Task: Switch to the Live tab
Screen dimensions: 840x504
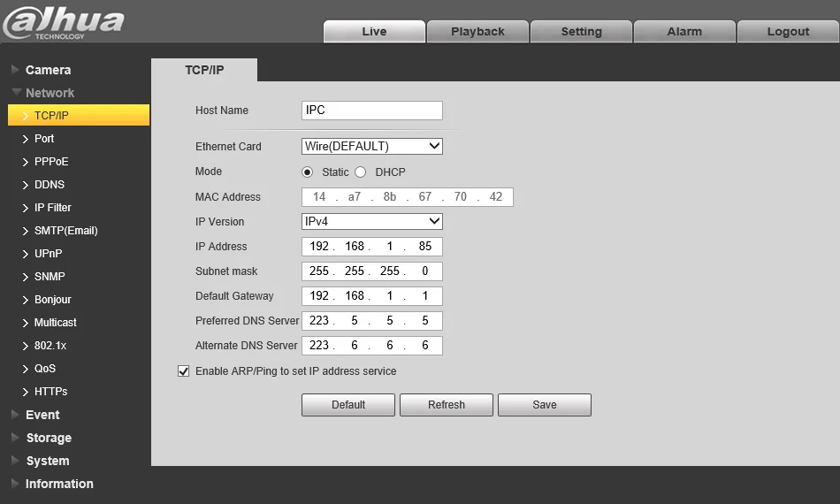Action: tap(374, 32)
